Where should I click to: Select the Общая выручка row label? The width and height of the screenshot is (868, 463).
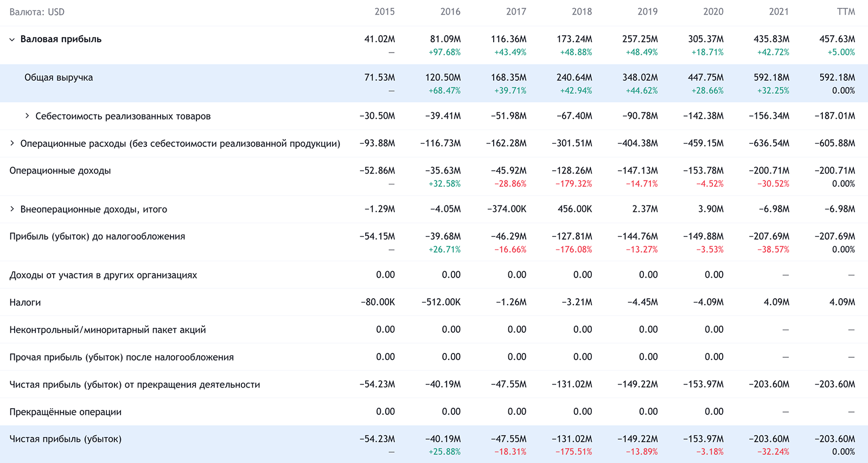tap(59, 78)
